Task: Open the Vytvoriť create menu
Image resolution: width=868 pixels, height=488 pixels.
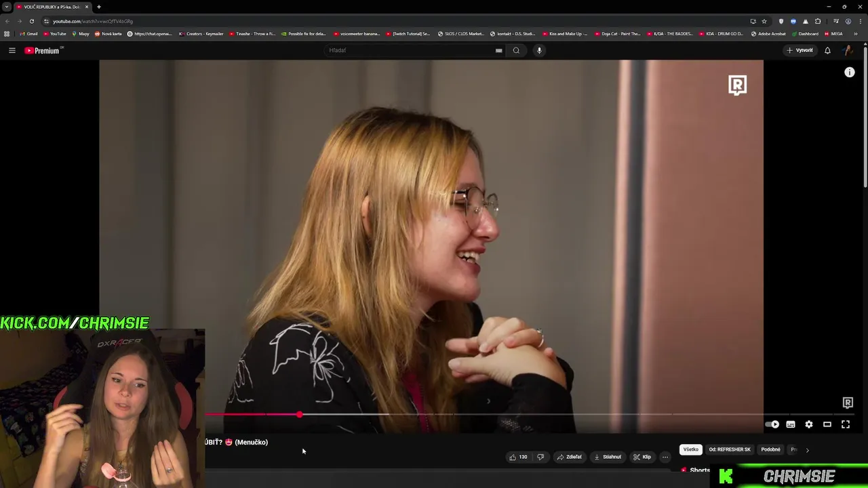Action: tap(800, 50)
